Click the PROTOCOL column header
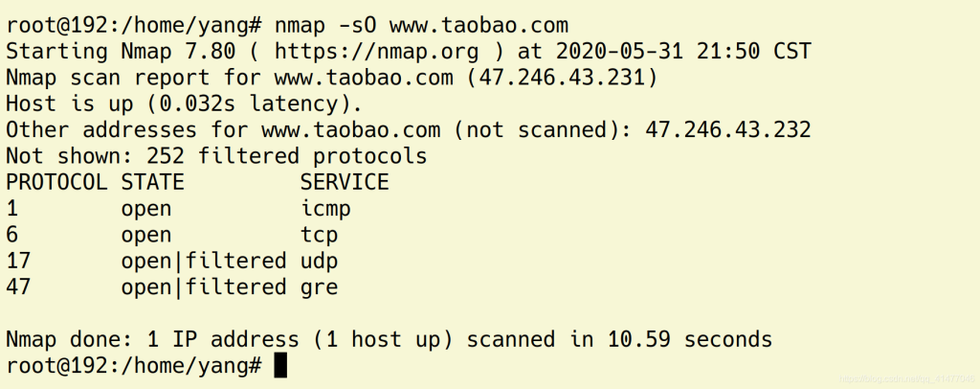Image resolution: width=980 pixels, height=389 pixels. pyautogui.click(x=56, y=183)
